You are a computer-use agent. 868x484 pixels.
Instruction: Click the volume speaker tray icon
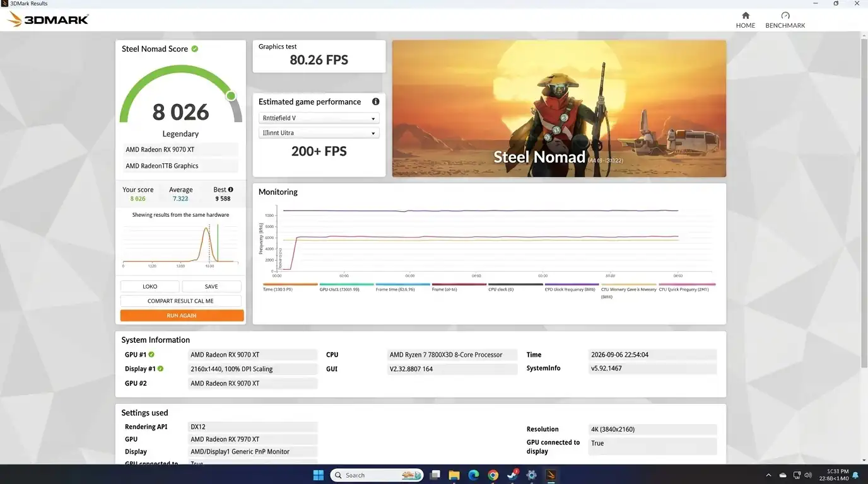click(x=808, y=475)
